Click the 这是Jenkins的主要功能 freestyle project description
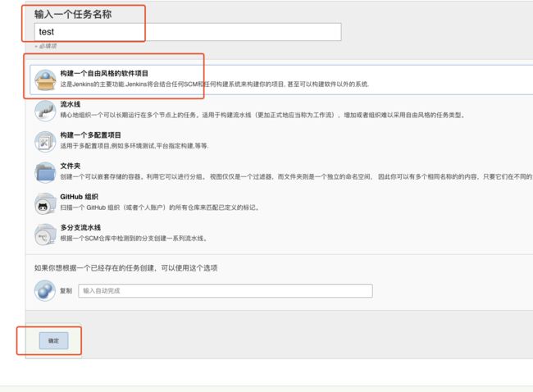The image size is (533, 392). (x=215, y=84)
